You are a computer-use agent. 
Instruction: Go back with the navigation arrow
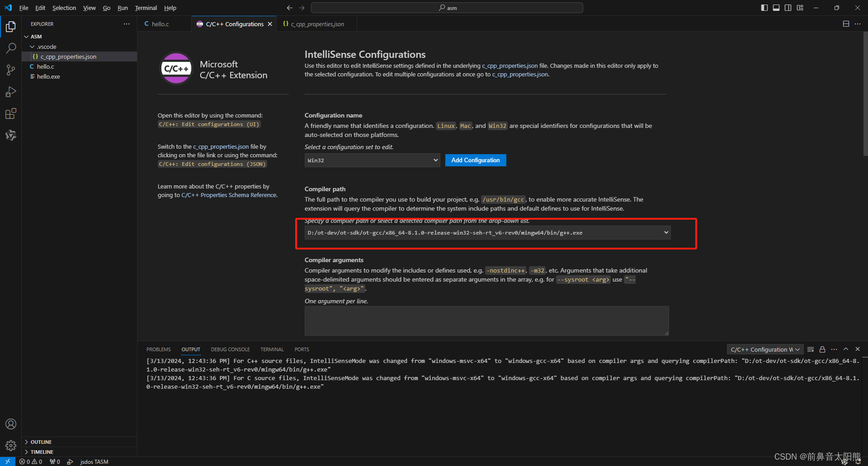pyautogui.click(x=290, y=8)
